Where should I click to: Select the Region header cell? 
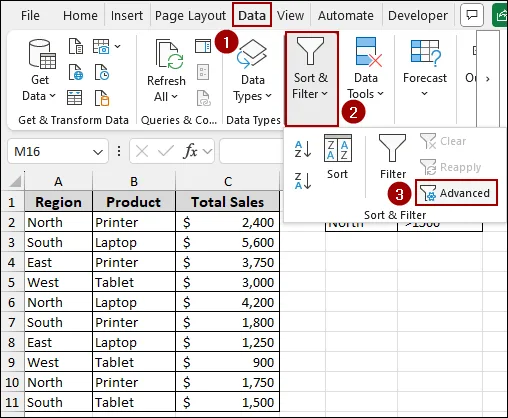click(58, 202)
